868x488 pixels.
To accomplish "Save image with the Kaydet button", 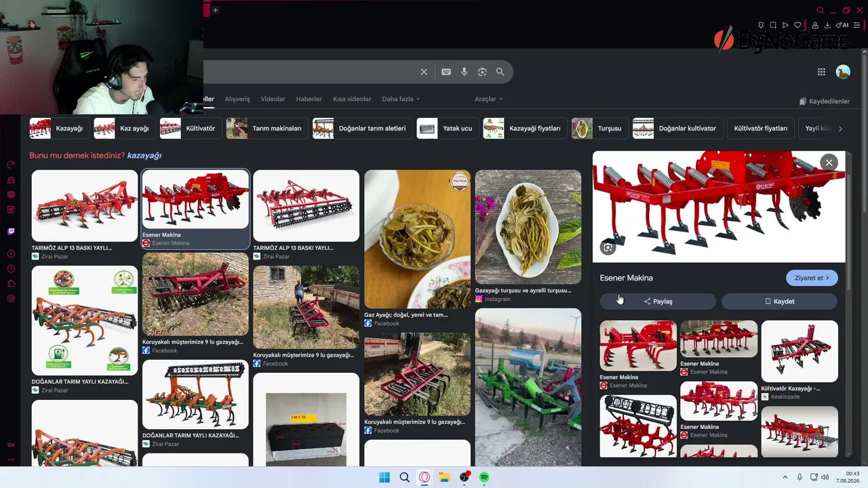I will pyautogui.click(x=780, y=302).
